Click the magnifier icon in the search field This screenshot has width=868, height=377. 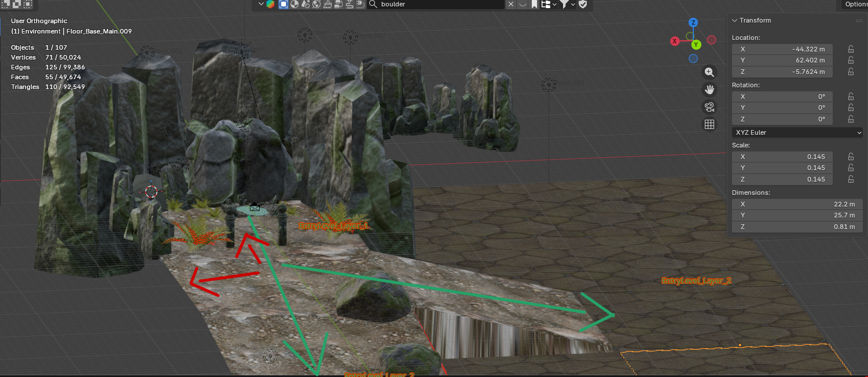click(373, 4)
